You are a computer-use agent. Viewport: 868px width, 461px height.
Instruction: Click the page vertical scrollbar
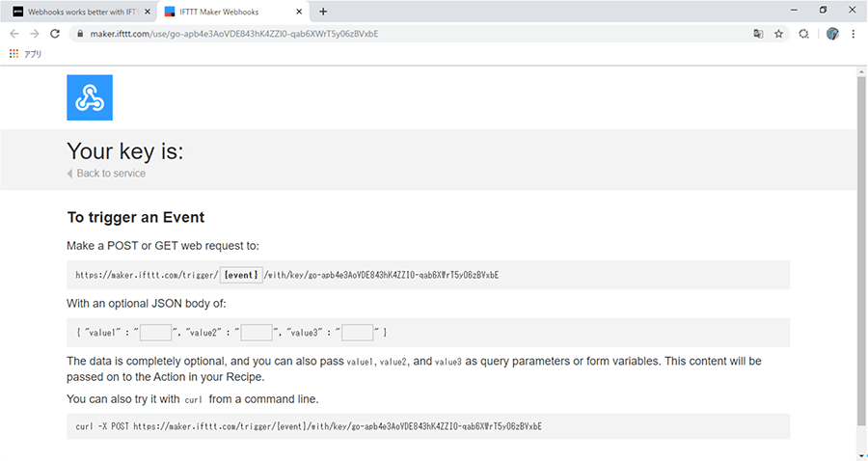click(861, 250)
